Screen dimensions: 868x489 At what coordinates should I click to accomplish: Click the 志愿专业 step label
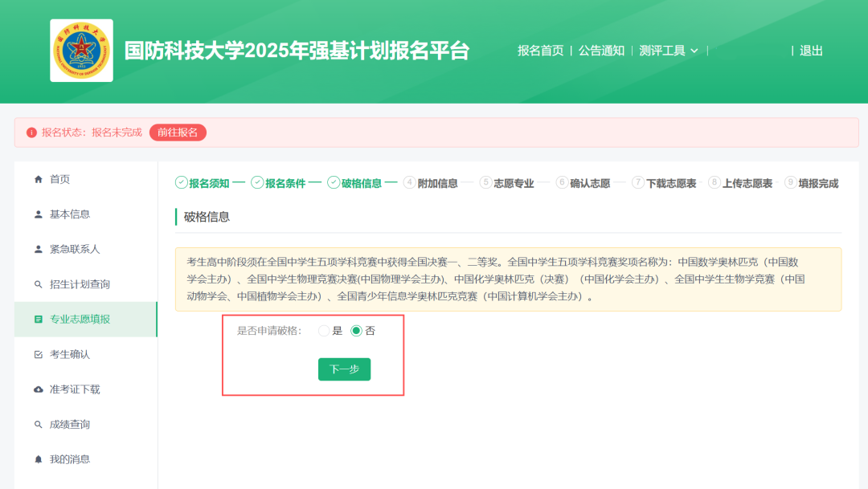514,184
